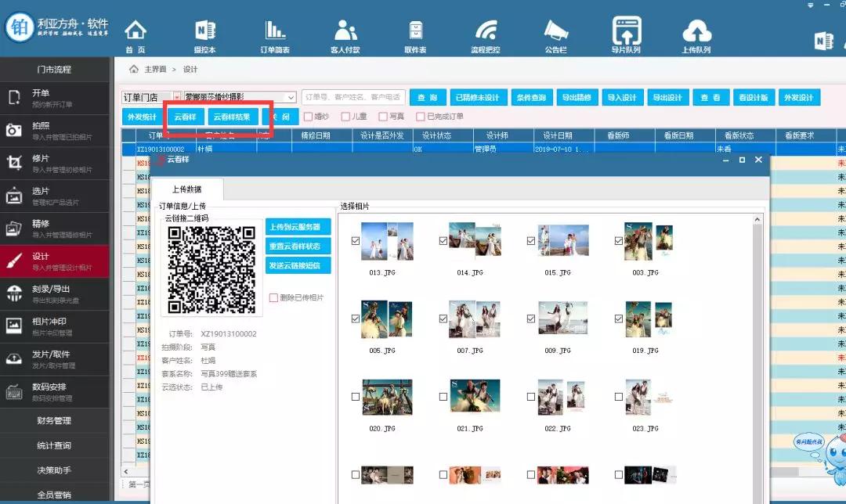
Task: Open 客人付款 people icon
Action: (345, 35)
